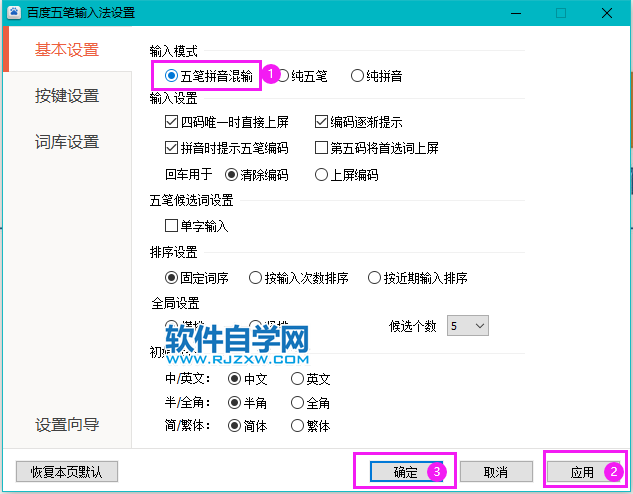Viewport: 633px width, 494px height.
Task: Uncheck 拼音时提示五笔编码 option
Action: pos(172,148)
